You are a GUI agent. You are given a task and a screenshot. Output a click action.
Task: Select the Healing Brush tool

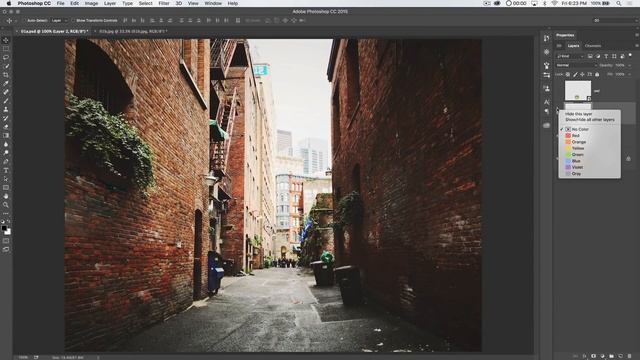pos(6,92)
